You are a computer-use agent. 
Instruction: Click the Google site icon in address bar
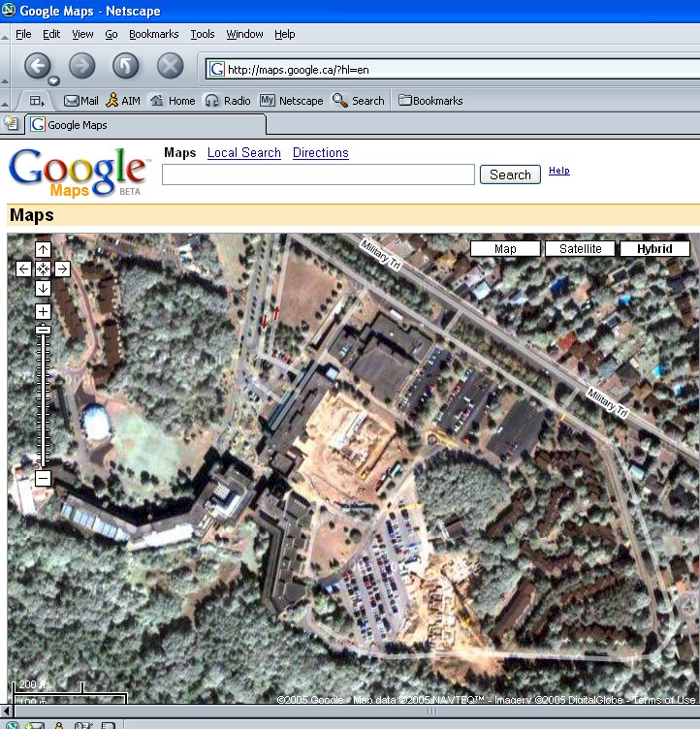click(217, 69)
